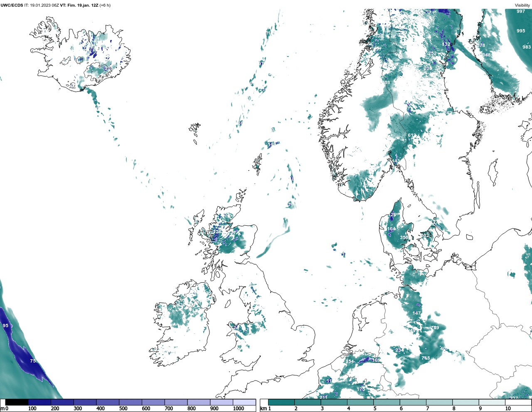Click the '132' visibility value over Sweden
Screen dimensions: 532x412
click(446, 44)
